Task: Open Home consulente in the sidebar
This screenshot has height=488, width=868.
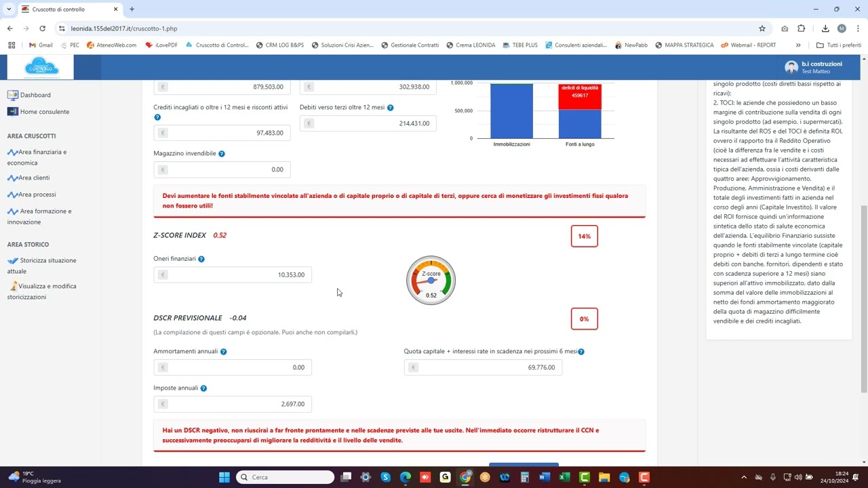Action: [44, 112]
